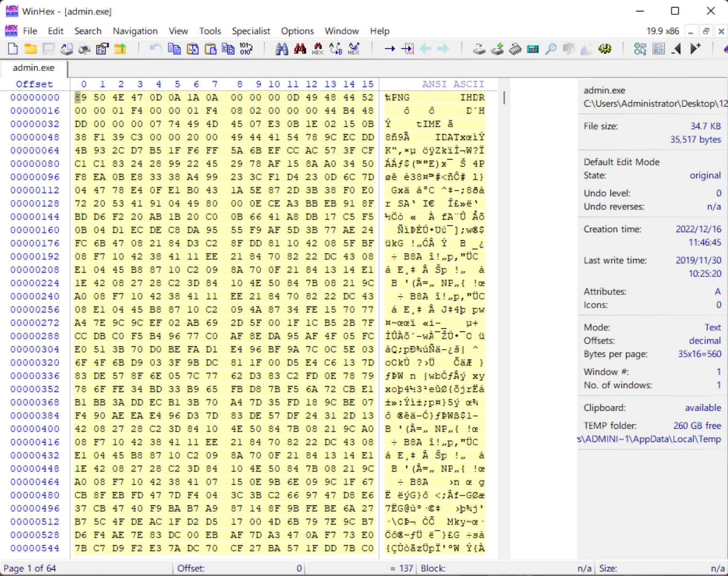
Task: Open the Help menu
Action: pos(380,31)
